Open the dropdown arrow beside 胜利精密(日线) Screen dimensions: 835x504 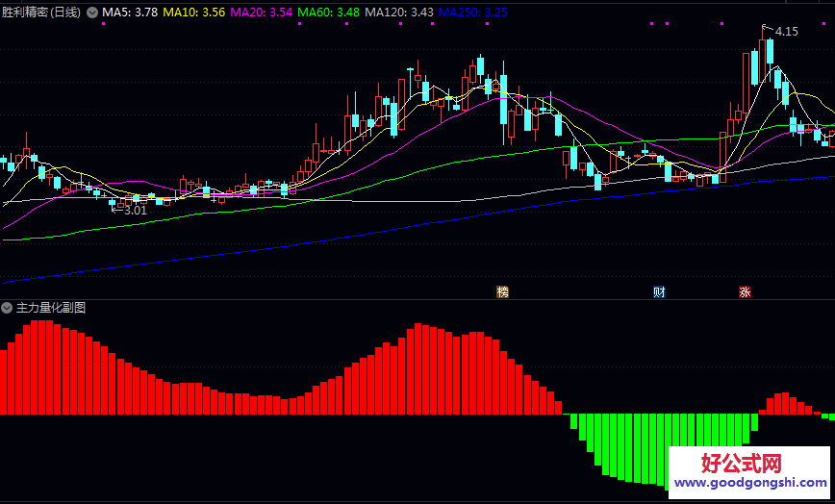pyautogui.click(x=92, y=13)
